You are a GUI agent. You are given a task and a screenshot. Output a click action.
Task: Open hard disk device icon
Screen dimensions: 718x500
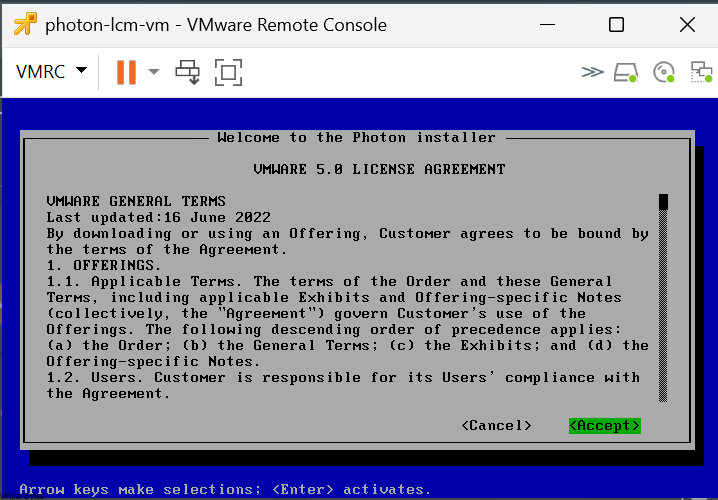coord(626,72)
